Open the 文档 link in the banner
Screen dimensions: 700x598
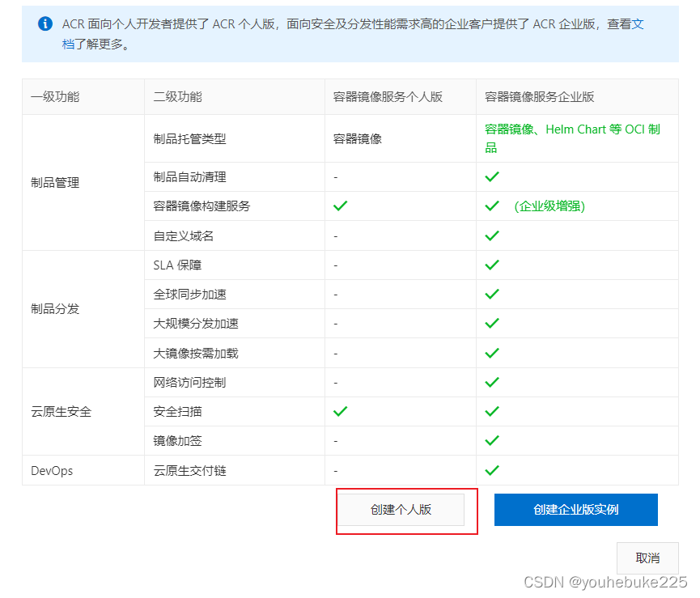point(637,24)
